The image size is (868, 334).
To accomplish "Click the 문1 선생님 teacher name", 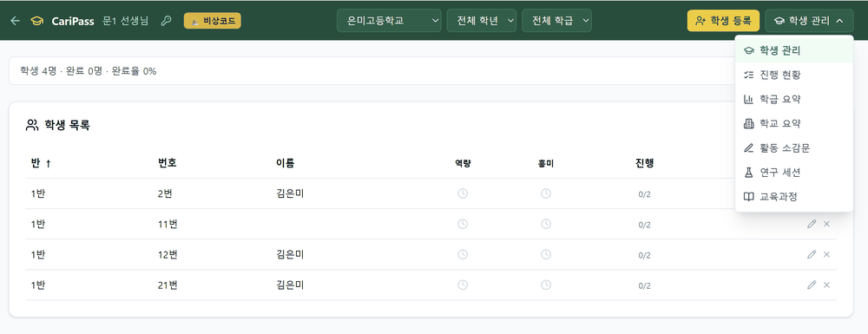I will pyautogui.click(x=126, y=21).
